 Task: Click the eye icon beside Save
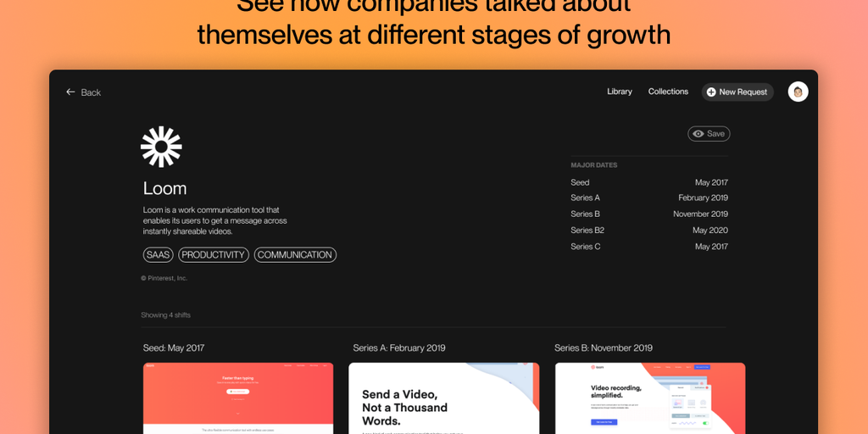(x=698, y=134)
